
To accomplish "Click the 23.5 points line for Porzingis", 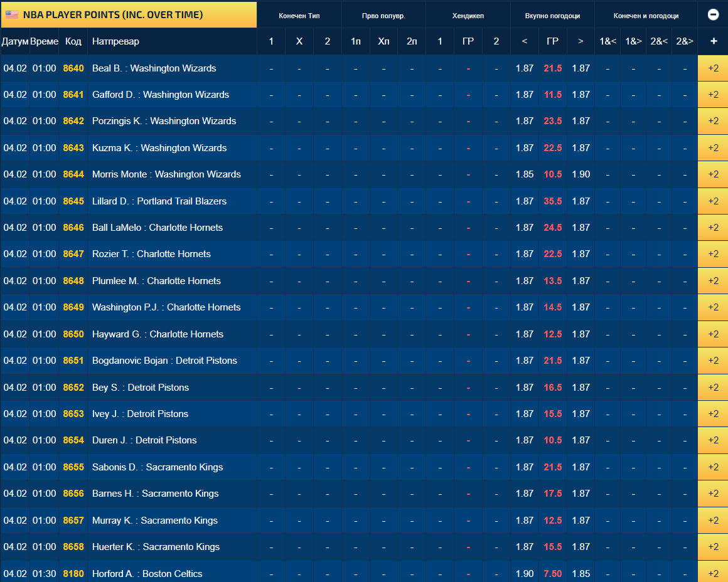I will pyautogui.click(x=552, y=121).
